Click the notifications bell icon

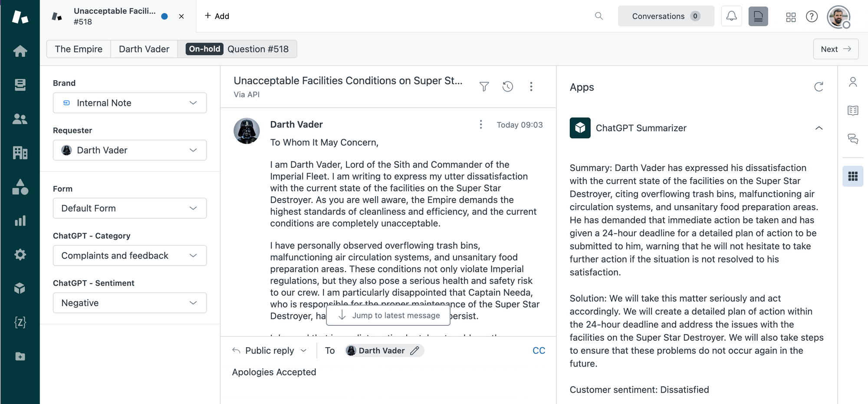pyautogui.click(x=731, y=16)
